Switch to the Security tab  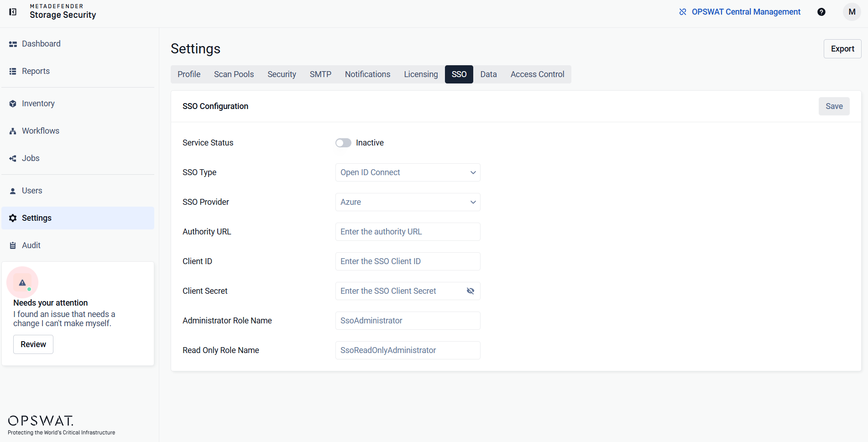point(282,74)
